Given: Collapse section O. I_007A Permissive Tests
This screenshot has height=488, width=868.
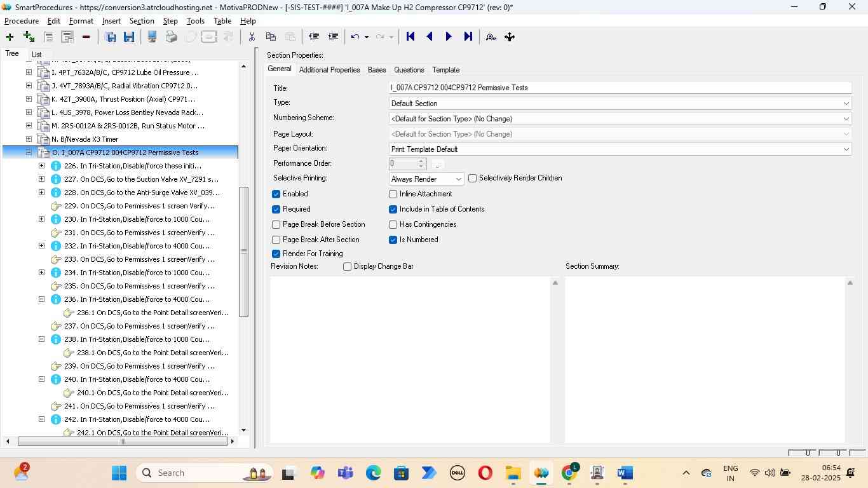Looking at the screenshot, I should (29, 152).
